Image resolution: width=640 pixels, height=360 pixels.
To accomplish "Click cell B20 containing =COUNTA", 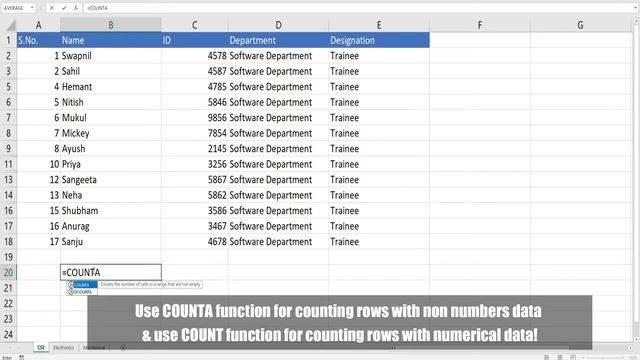I will coord(111,272).
